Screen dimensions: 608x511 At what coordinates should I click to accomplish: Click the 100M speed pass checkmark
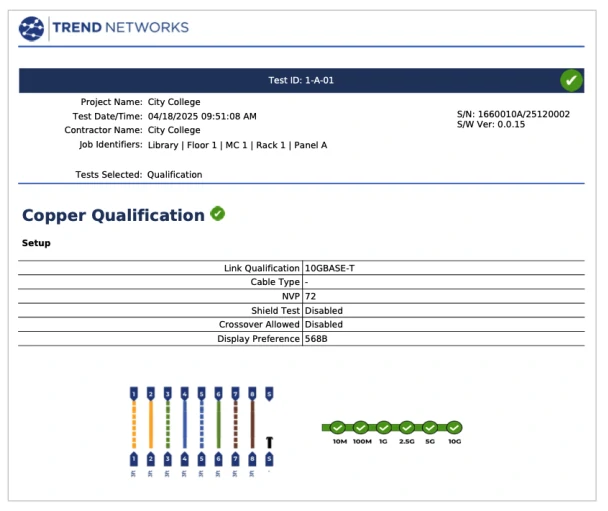pyautogui.click(x=361, y=428)
